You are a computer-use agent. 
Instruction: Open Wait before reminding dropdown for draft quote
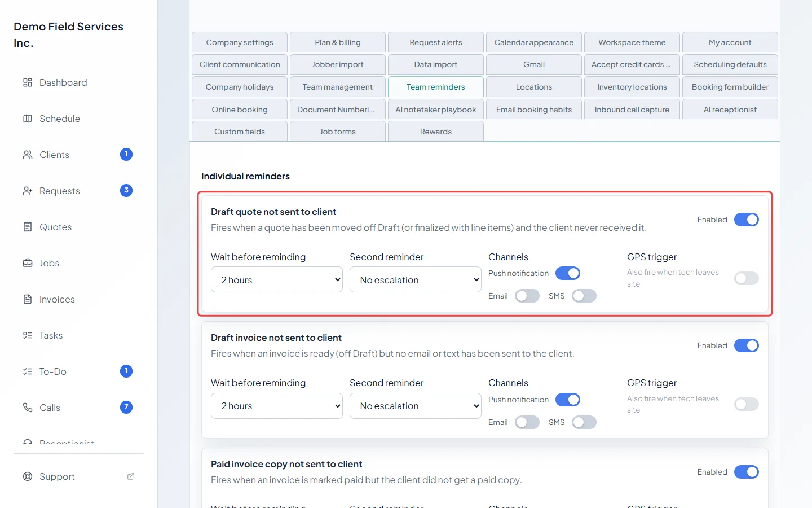[277, 279]
